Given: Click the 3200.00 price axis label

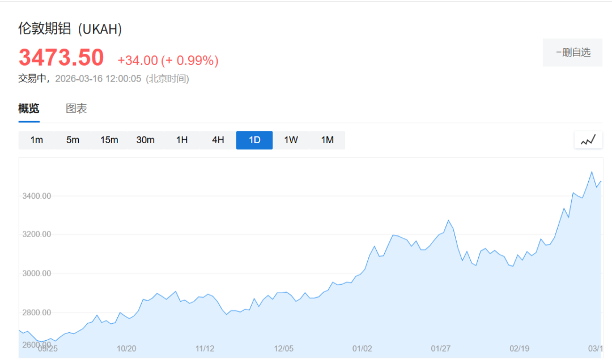Looking at the screenshot, I should click(x=36, y=234).
